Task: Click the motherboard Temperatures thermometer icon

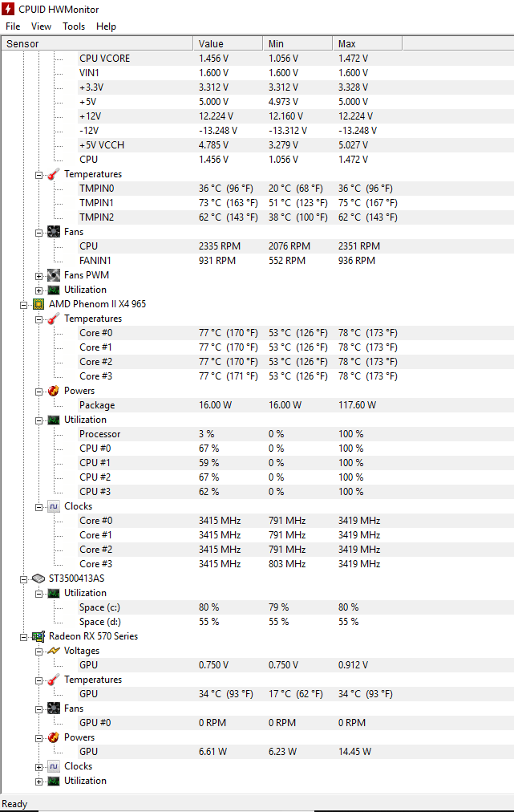Action: tap(54, 174)
